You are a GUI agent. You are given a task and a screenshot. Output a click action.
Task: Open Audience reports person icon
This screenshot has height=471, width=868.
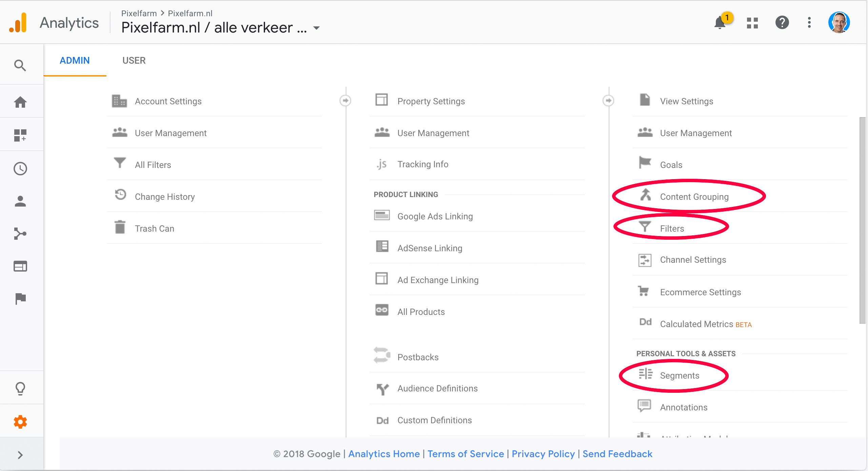(20, 201)
